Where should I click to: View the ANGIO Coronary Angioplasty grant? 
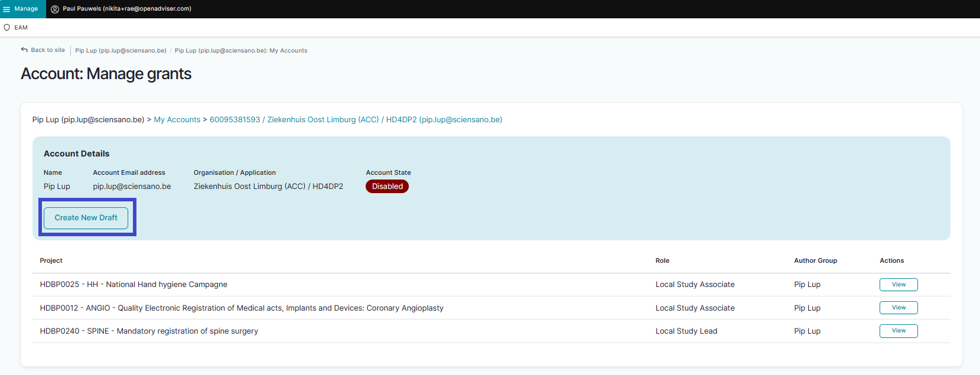[x=898, y=308]
